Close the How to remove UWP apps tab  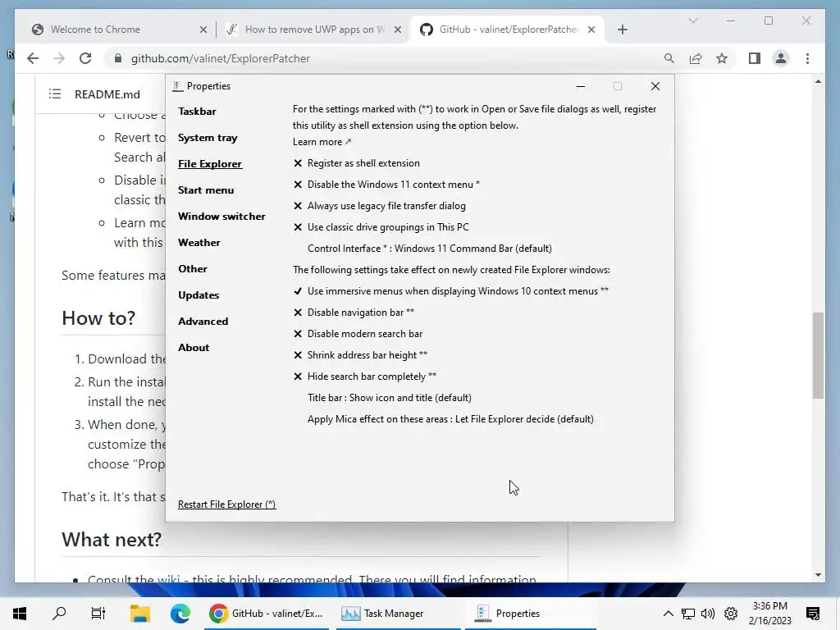point(398,30)
